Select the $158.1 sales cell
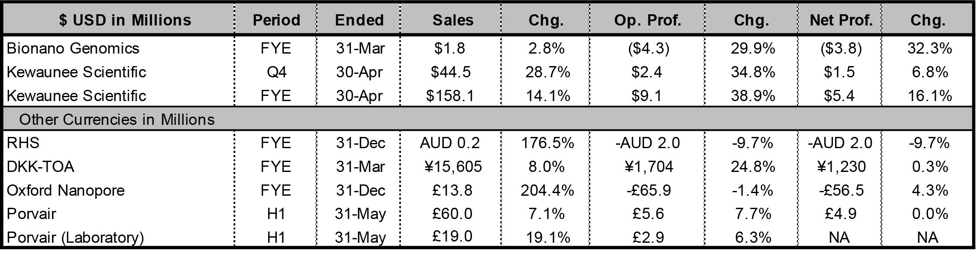 click(450, 95)
